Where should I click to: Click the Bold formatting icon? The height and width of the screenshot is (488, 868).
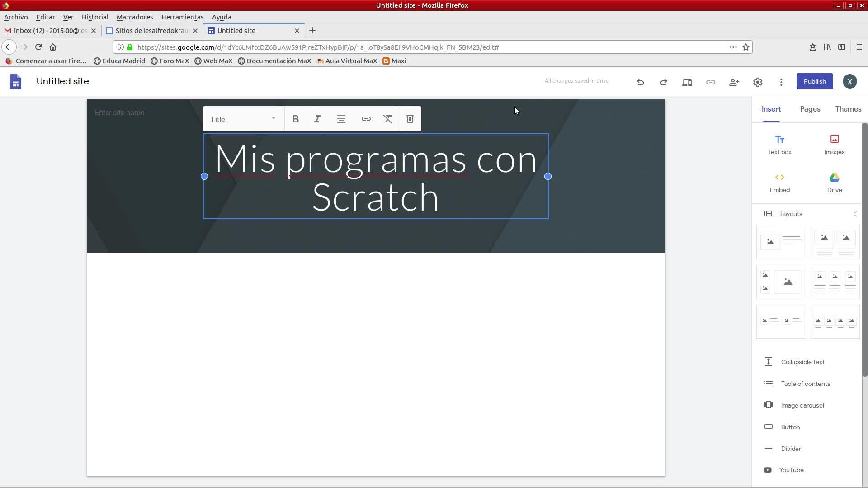pyautogui.click(x=296, y=119)
